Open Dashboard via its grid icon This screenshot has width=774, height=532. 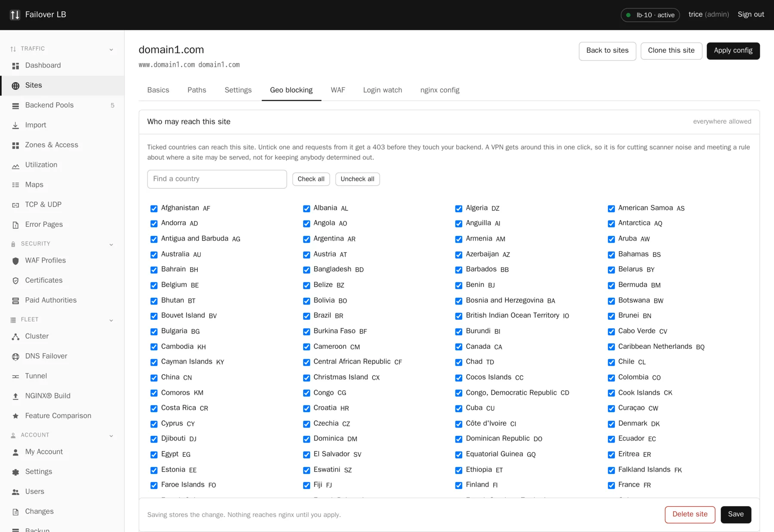coord(15,66)
